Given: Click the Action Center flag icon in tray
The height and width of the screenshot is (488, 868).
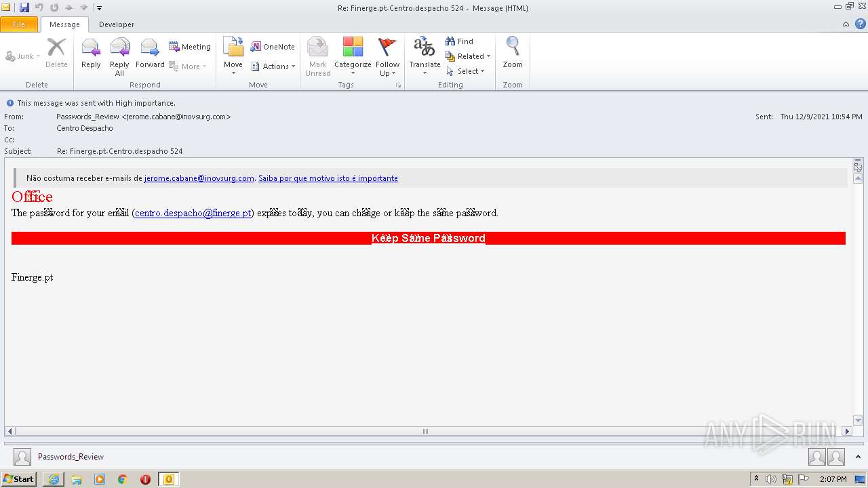Looking at the screenshot, I should point(804,479).
